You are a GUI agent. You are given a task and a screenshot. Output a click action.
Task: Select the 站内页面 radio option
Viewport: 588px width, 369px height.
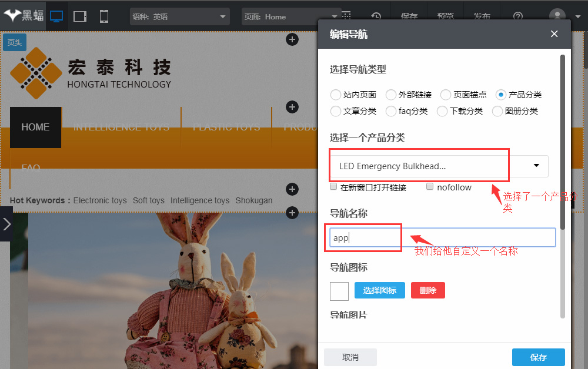tap(336, 95)
